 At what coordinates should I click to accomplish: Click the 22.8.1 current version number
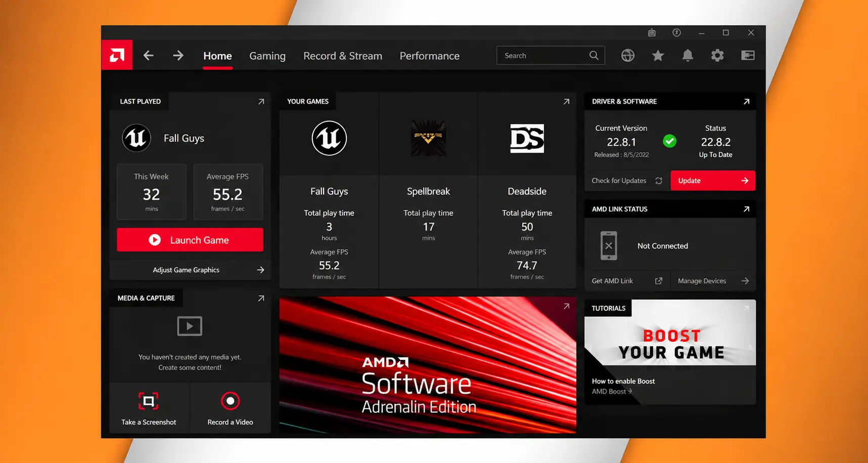621,142
